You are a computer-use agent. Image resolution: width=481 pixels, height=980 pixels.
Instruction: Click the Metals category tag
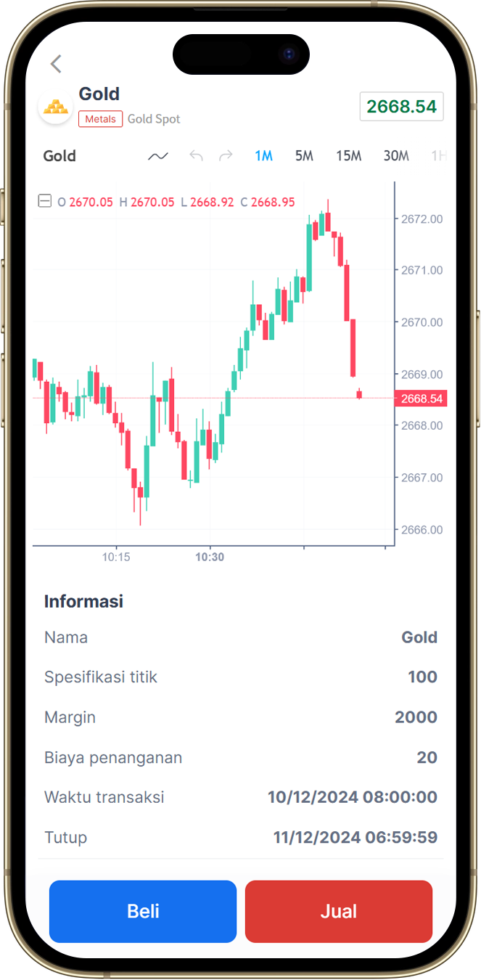100,119
